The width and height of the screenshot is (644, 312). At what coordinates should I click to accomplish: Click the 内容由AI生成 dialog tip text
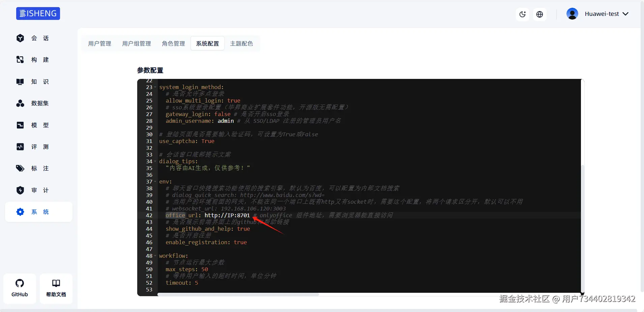(208, 168)
